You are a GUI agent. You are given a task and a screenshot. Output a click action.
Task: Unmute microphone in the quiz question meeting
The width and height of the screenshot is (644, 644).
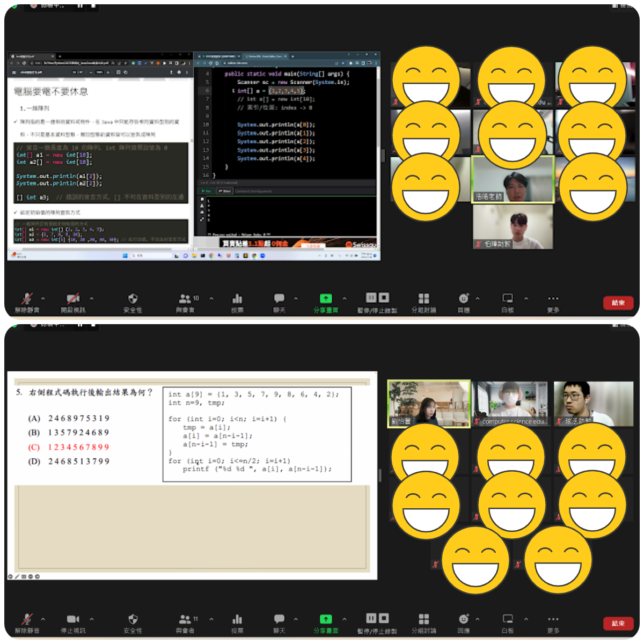pyautogui.click(x=27, y=620)
